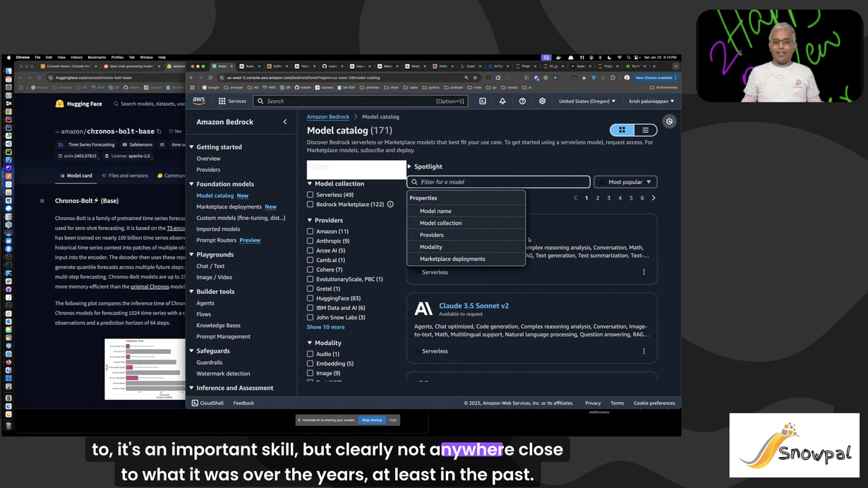868x488 pixels.
Task: Open the CloudShell icon in top navigation
Action: (483, 101)
